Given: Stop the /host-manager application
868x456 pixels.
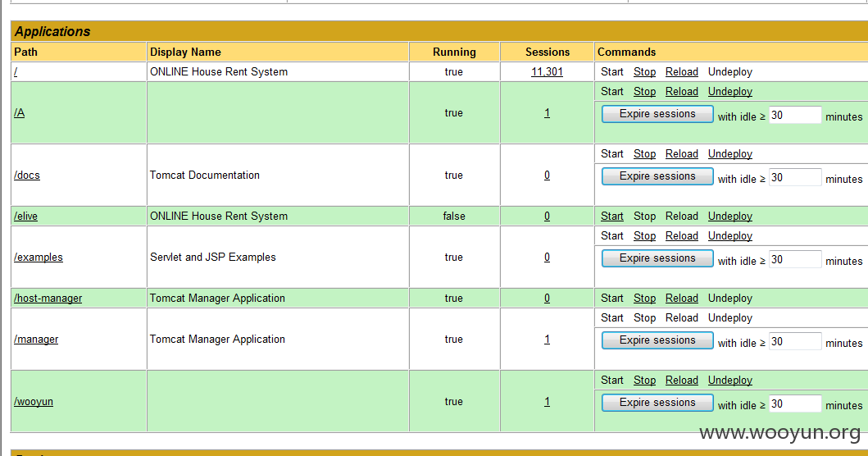Looking at the screenshot, I should pos(645,298).
